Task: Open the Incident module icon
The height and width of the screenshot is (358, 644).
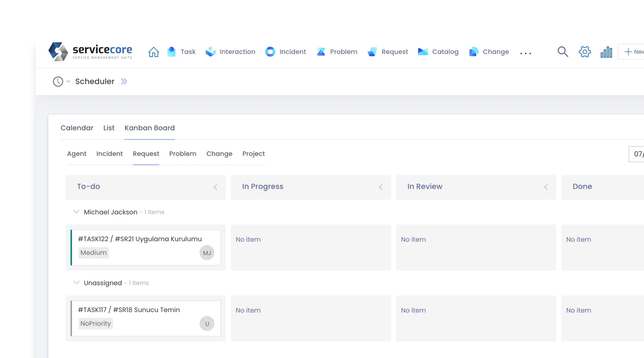Action: [270, 52]
